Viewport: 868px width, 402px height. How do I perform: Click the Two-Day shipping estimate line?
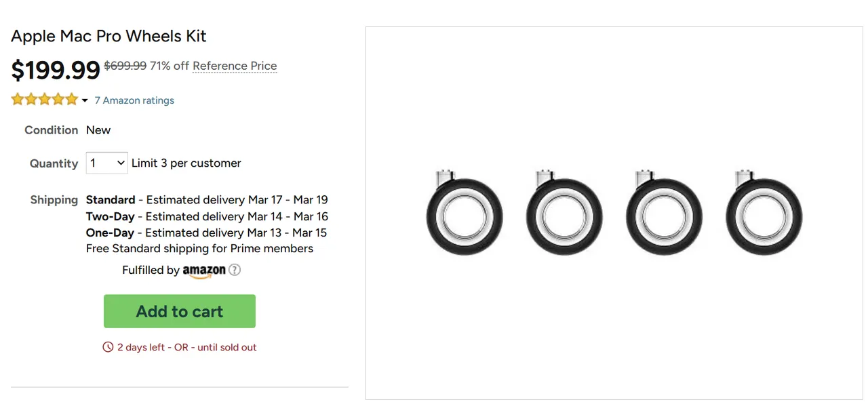click(207, 216)
